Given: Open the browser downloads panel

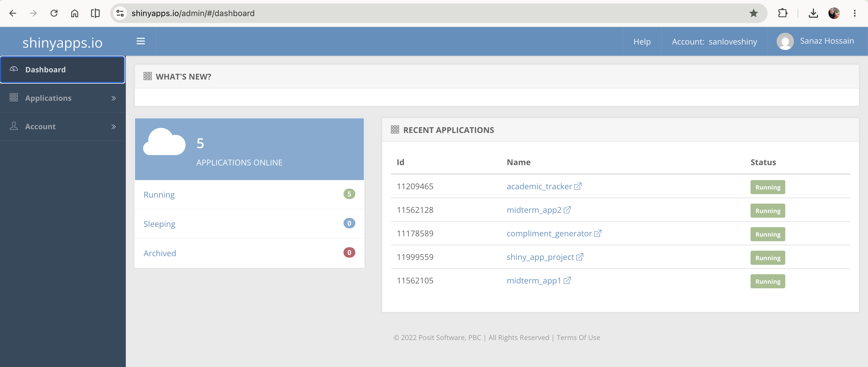Looking at the screenshot, I should click(x=813, y=13).
